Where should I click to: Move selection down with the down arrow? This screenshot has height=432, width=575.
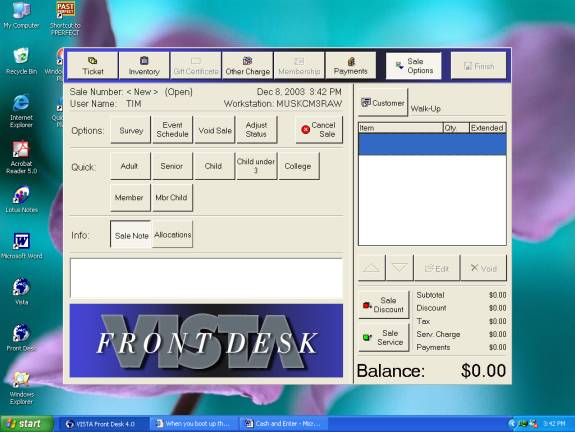(400, 268)
